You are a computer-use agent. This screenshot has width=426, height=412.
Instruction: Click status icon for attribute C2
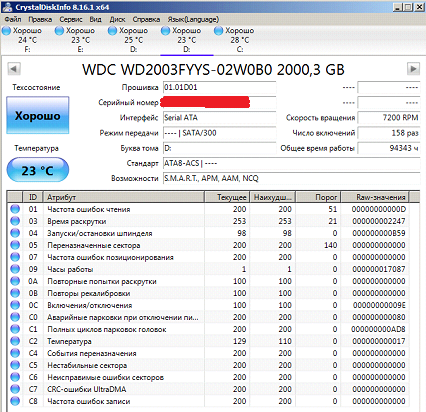(x=15, y=341)
